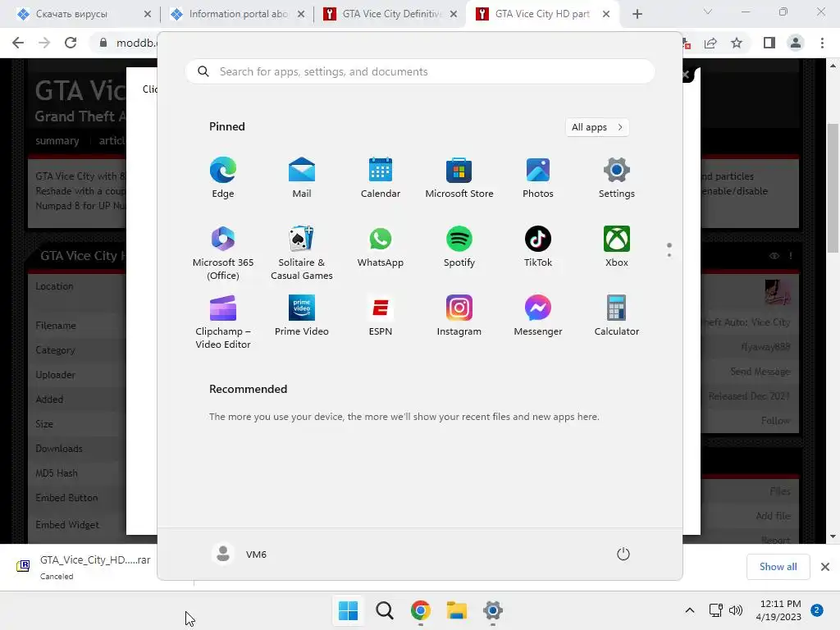Click the canceled GTA_Vice_City_HD rar download
840x630 pixels.
coord(84,567)
